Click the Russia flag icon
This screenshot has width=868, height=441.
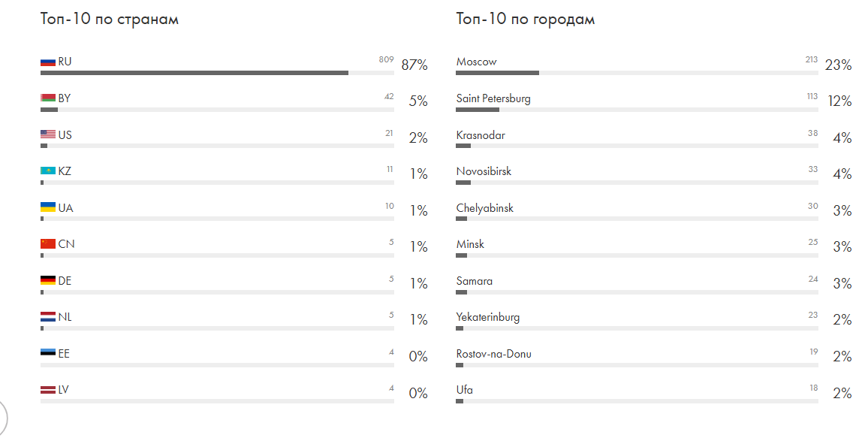[48, 62]
